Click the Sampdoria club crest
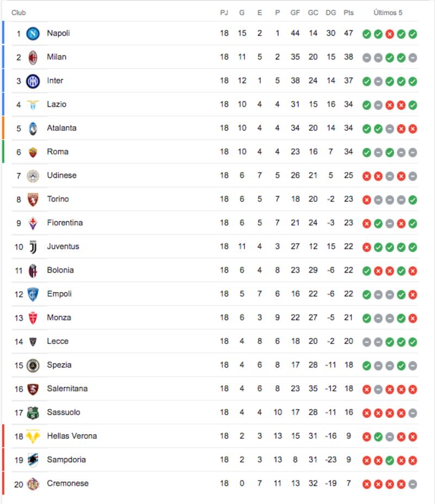 pyautogui.click(x=33, y=460)
